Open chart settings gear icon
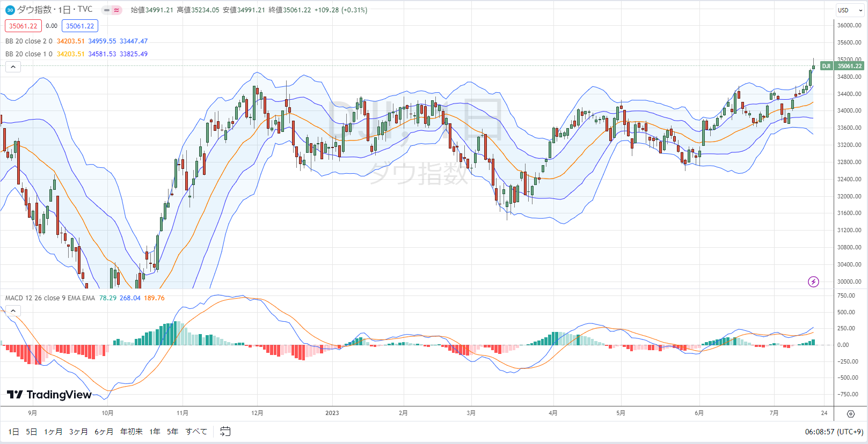 click(x=850, y=413)
